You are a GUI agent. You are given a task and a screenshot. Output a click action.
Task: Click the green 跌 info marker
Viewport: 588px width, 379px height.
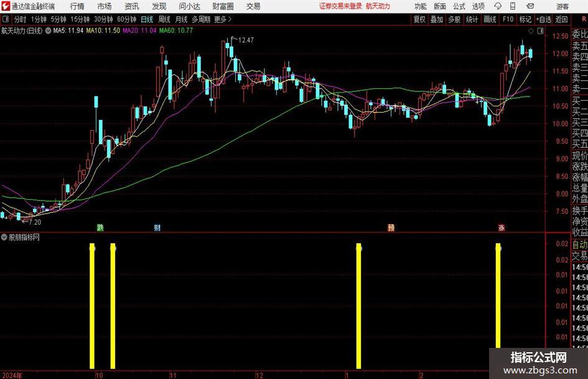tap(100, 227)
